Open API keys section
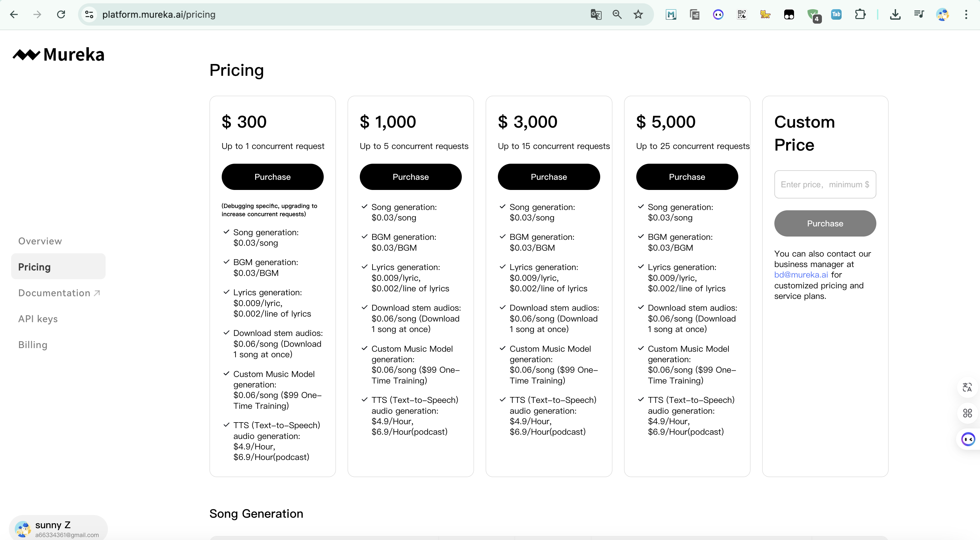 click(38, 319)
